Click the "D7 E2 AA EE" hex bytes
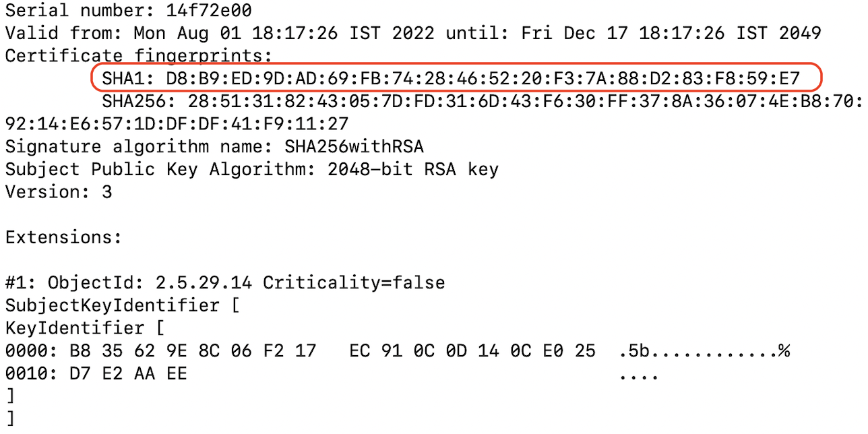This screenshot has height=434, width=868. click(129, 373)
